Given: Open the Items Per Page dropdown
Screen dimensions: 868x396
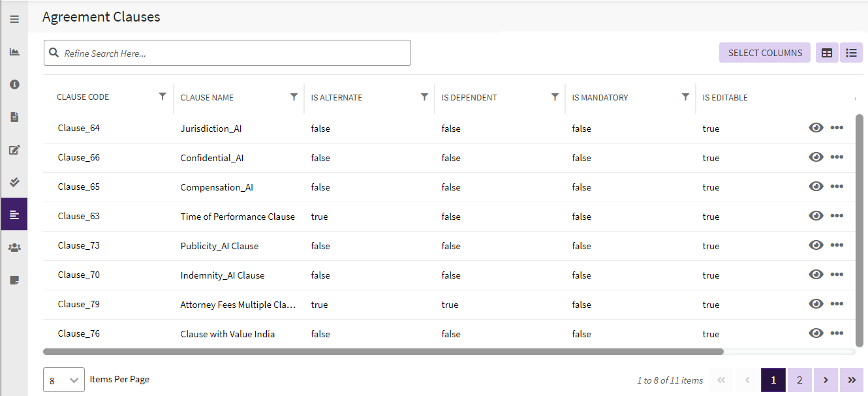Looking at the screenshot, I should click(x=64, y=380).
